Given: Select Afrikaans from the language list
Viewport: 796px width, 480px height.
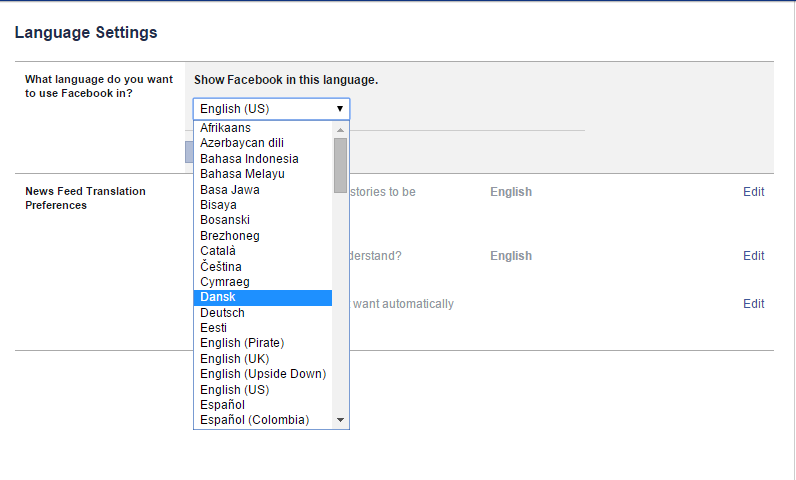Looking at the screenshot, I should pyautogui.click(x=263, y=128).
